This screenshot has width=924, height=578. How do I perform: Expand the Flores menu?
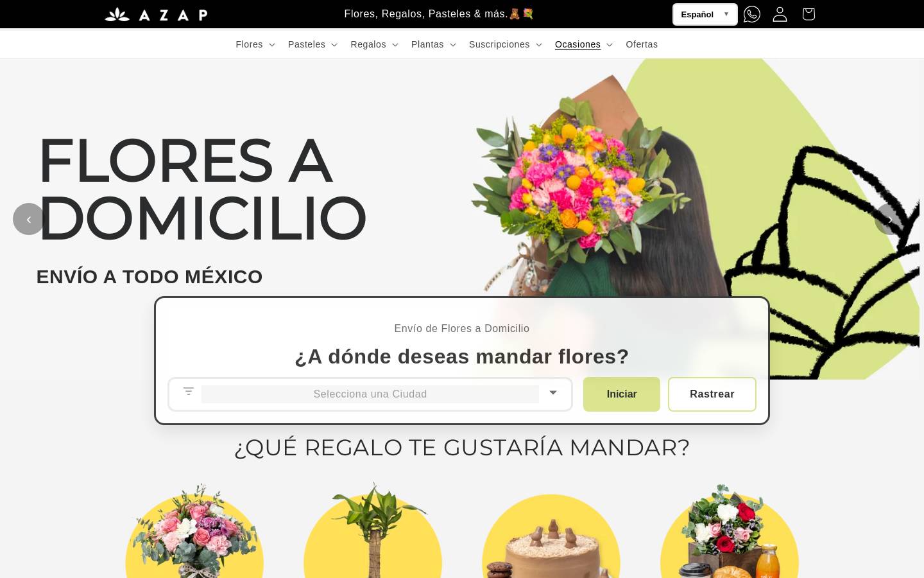tap(255, 44)
